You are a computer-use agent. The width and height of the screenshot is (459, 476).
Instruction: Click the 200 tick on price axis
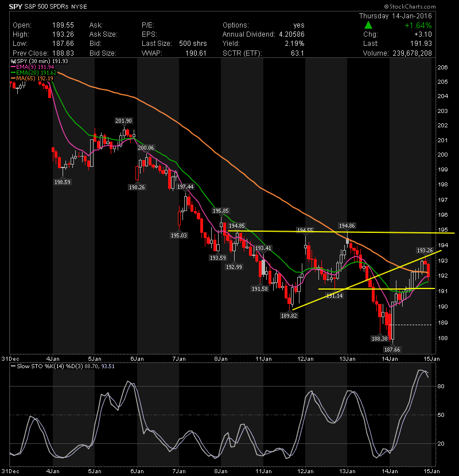point(442,154)
